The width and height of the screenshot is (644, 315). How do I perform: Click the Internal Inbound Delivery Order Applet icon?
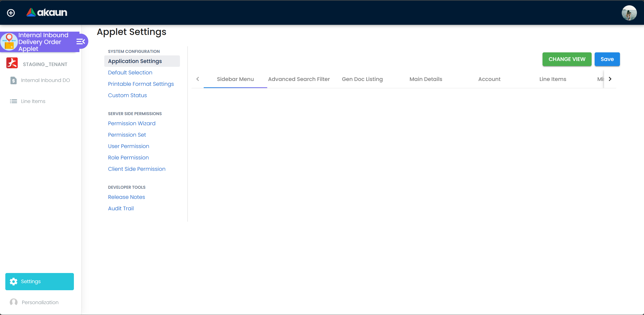(x=9, y=41)
